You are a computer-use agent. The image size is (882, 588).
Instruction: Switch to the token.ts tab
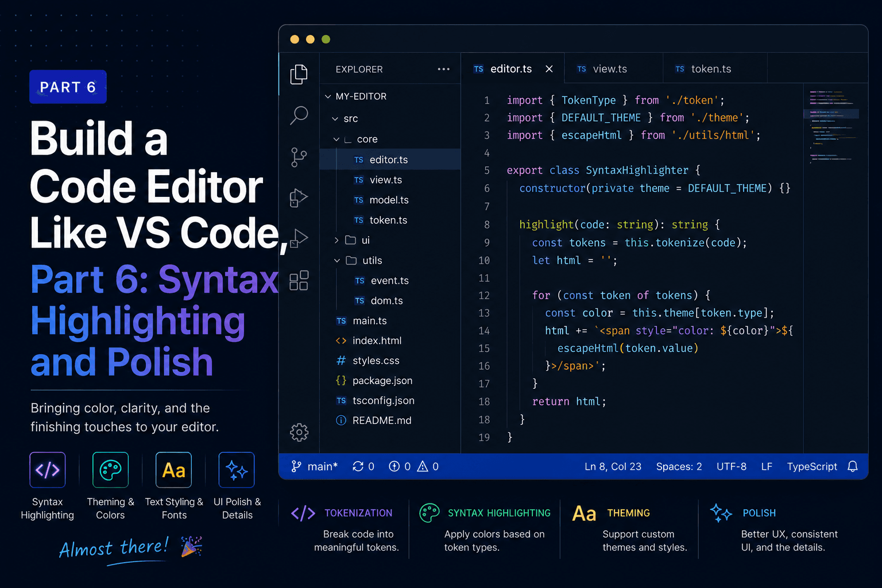click(x=715, y=69)
